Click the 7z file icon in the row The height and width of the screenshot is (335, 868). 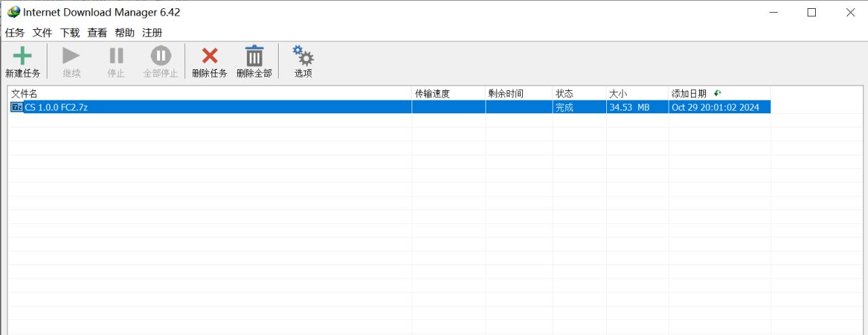coord(17,107)
